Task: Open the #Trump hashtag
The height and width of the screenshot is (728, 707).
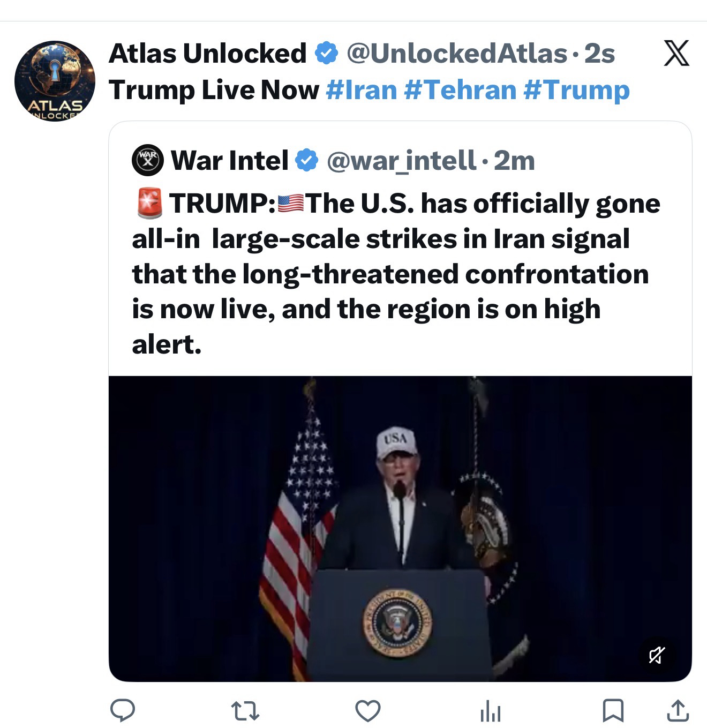Action: (576, 89)
